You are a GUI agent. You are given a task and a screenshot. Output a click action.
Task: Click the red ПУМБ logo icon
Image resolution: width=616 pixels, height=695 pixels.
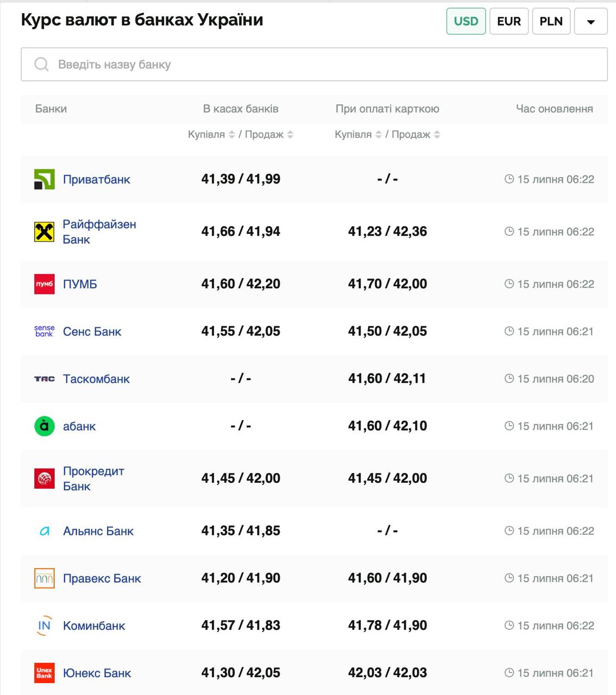pos(44,284)
